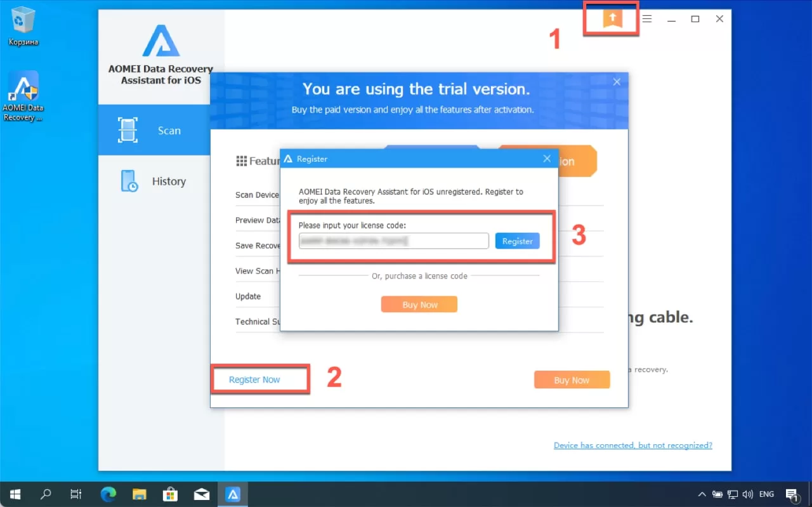Open the notification center icon

(792, 494)
